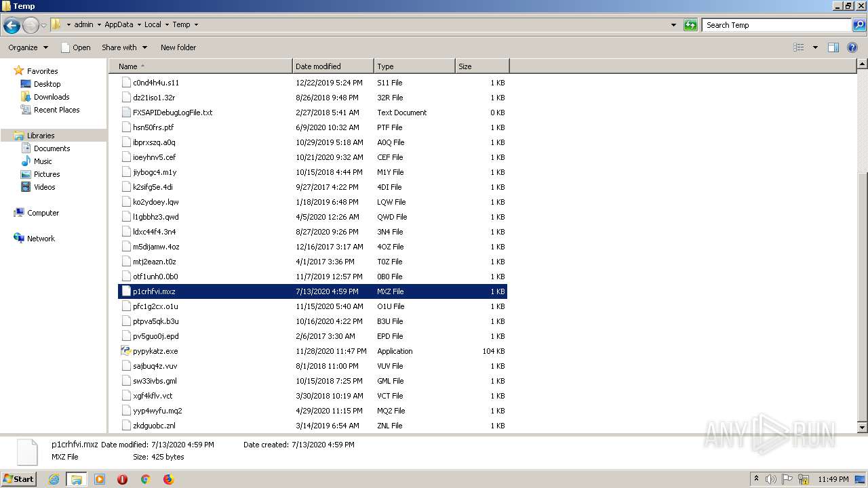Open Downloads in Favorites
This screenshot has height=488, width=868.
(52, 97)
